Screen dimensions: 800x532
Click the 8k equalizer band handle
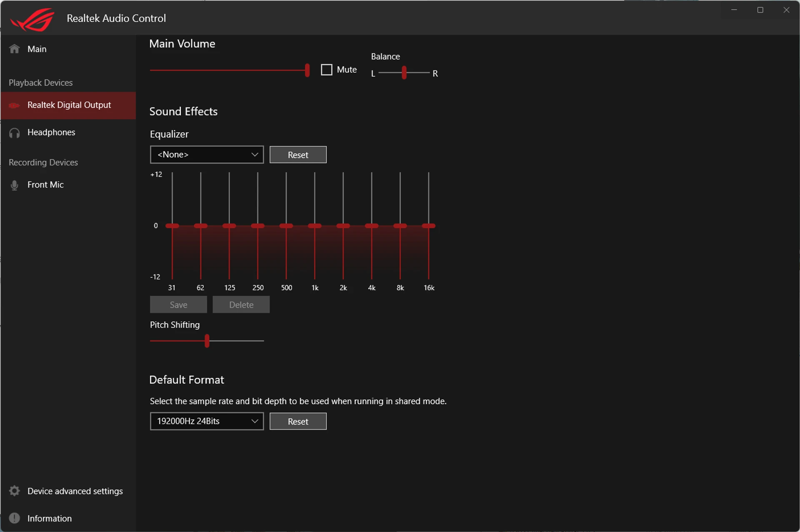click(x=400, y=226)
